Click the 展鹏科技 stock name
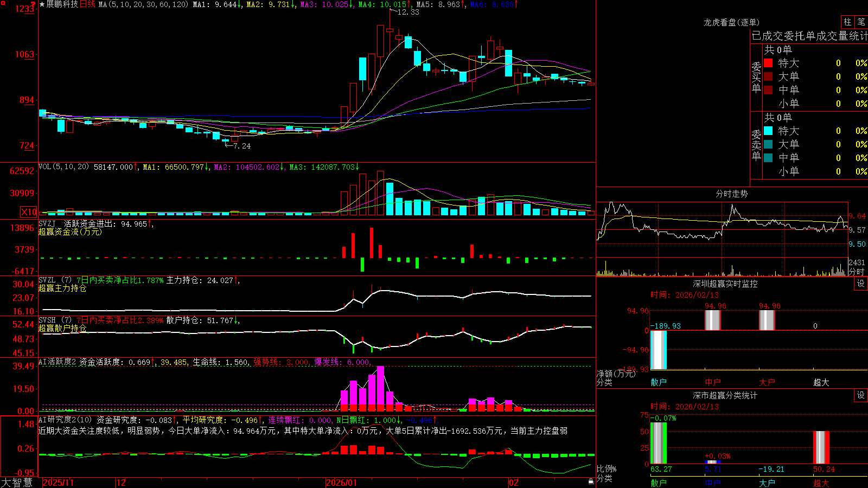 tap(62, 4)
